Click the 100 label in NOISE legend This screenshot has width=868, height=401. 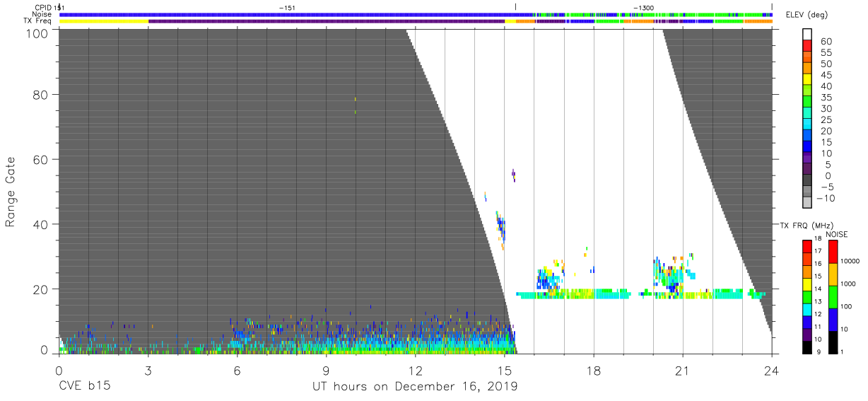click(x=847, y=307)
